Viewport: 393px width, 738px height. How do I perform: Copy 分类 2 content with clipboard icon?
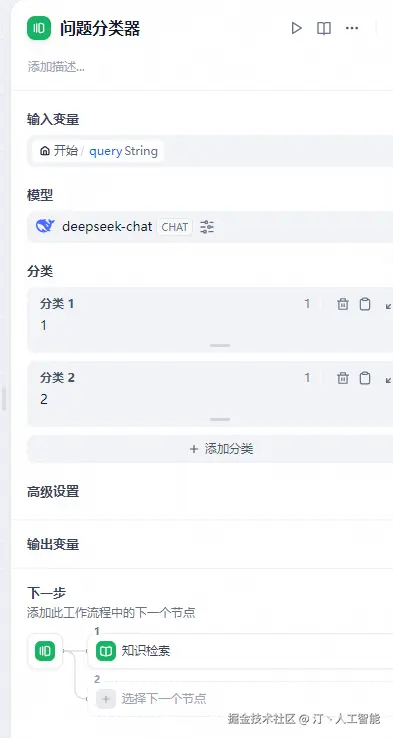coord(365,378)
